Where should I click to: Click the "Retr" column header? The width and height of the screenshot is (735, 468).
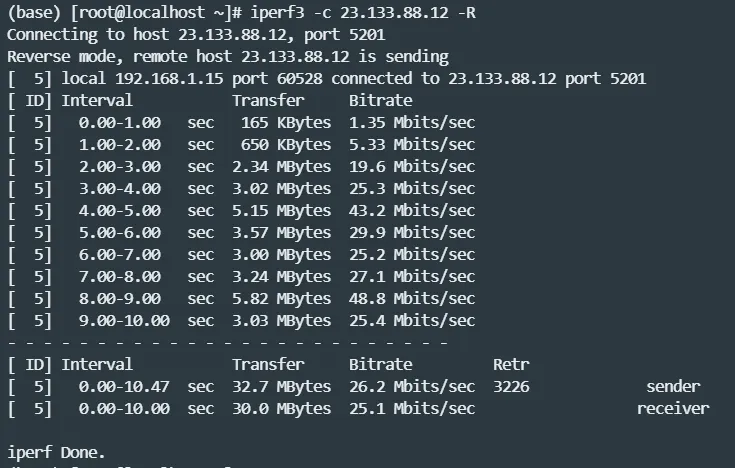pos(511,364)
